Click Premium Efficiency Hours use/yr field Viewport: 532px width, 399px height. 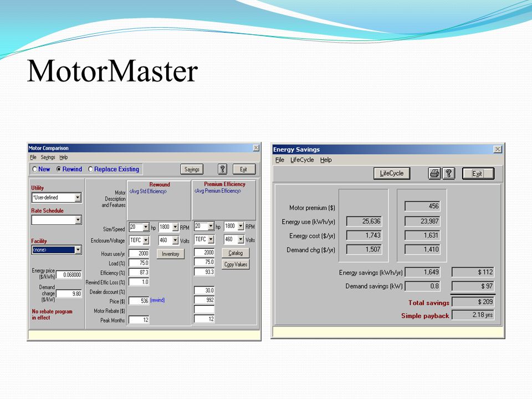(204, 252)
